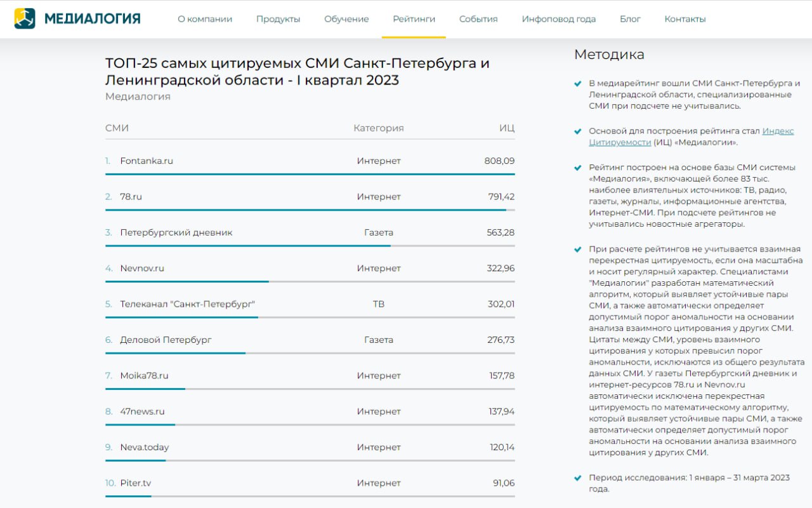Click the Moika78.ru entry

click(x=145, y=375)
